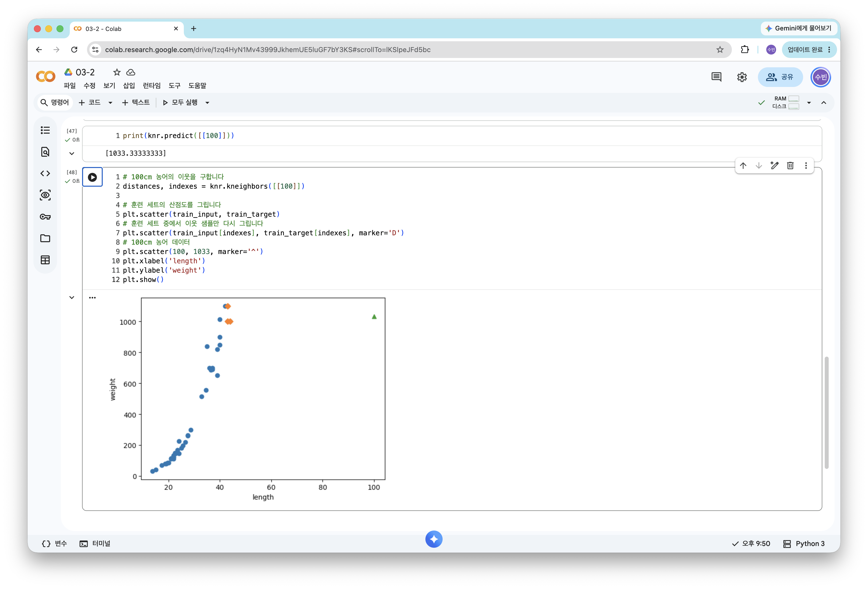Screen dimensions: 868x589
Task: Open the code snippets sidebar icon
Action: 45,173
